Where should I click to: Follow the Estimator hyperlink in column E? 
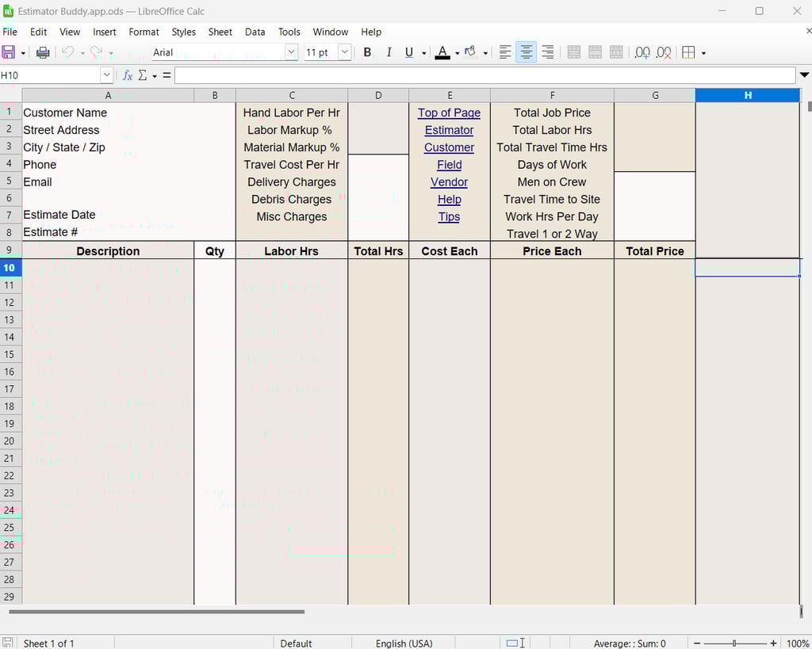pyautogui.click(x=449, y=130)
